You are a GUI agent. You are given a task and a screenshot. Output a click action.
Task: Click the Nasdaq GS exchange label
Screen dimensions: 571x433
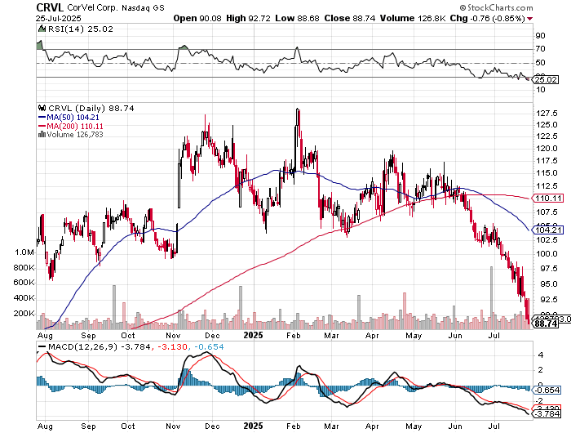[143, 8]
